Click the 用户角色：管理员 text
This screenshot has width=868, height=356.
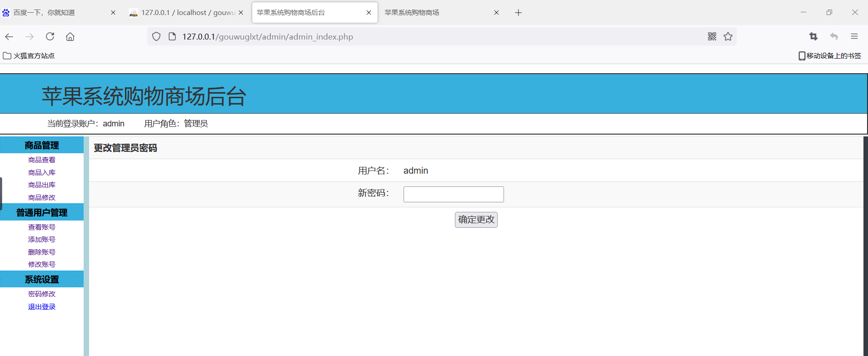coord(176,124)
